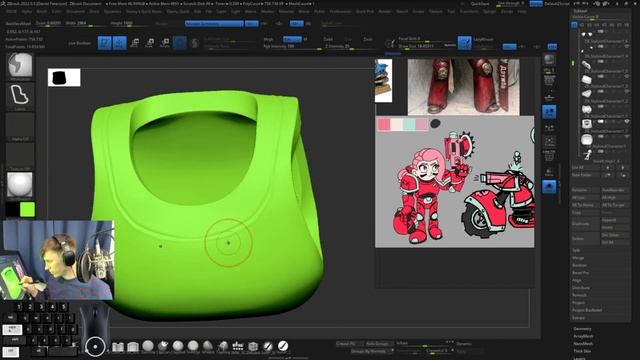
Task: Select the Move transform tool
Action: [135, 43]
